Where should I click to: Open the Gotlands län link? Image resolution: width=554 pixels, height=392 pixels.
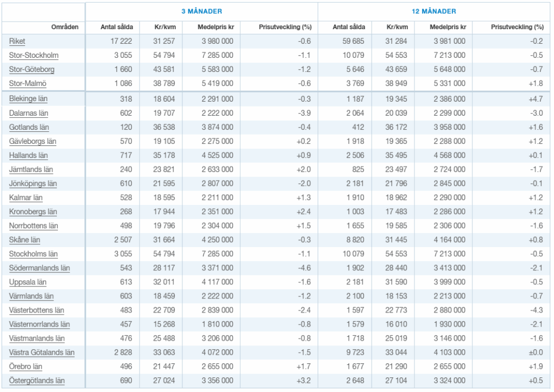pyautogui.click(x=29, y=127)
